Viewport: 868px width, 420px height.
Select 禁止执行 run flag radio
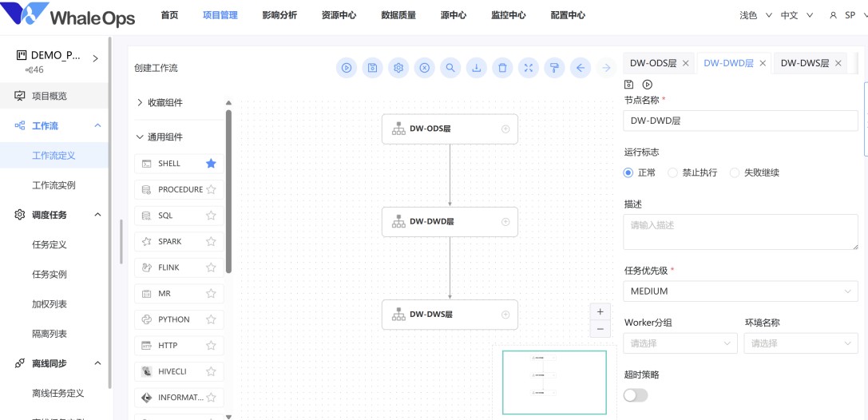[x=672, y=172]
